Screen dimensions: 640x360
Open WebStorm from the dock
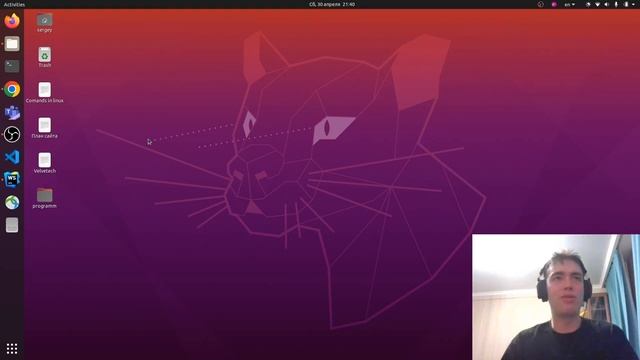tap(12, 180)
